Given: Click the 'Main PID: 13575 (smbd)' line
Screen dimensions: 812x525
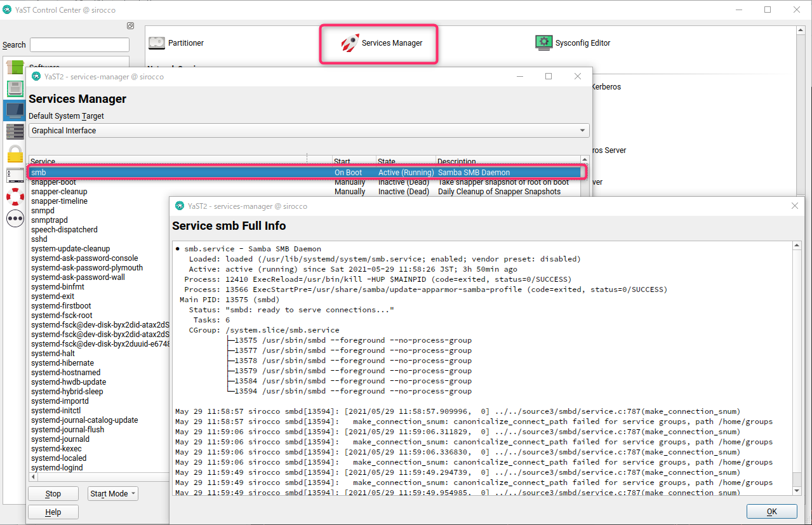Looking at the screenshot, I should click(229, 300).
